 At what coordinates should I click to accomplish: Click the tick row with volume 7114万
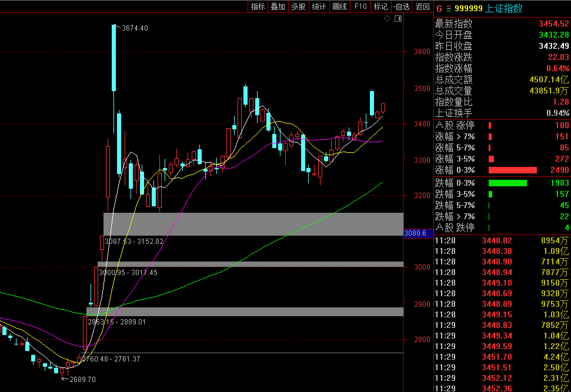502,262
